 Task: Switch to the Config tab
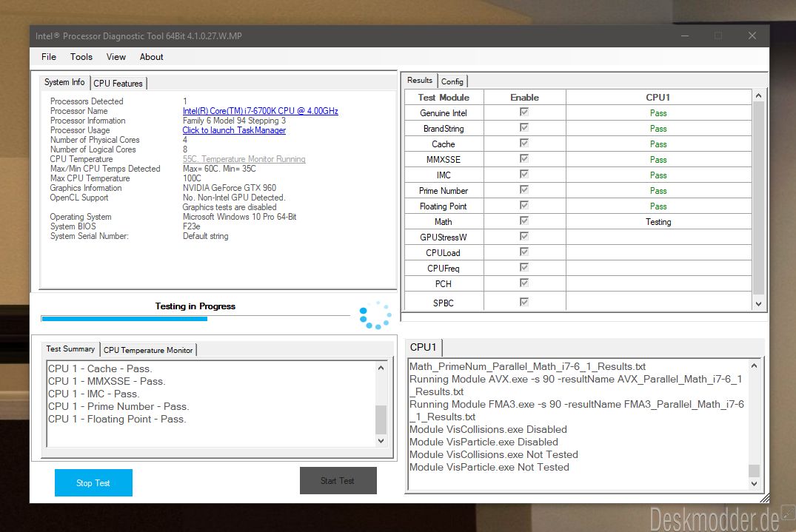pyautogui.click(x=452, y=81)
